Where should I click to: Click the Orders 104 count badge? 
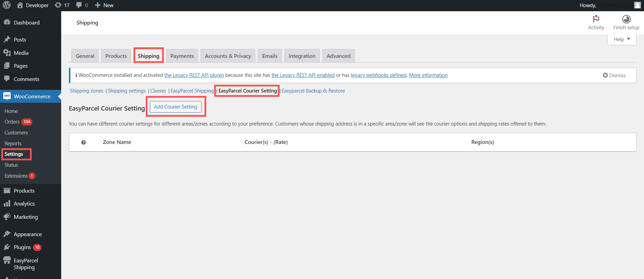click(x=27, y=122)
